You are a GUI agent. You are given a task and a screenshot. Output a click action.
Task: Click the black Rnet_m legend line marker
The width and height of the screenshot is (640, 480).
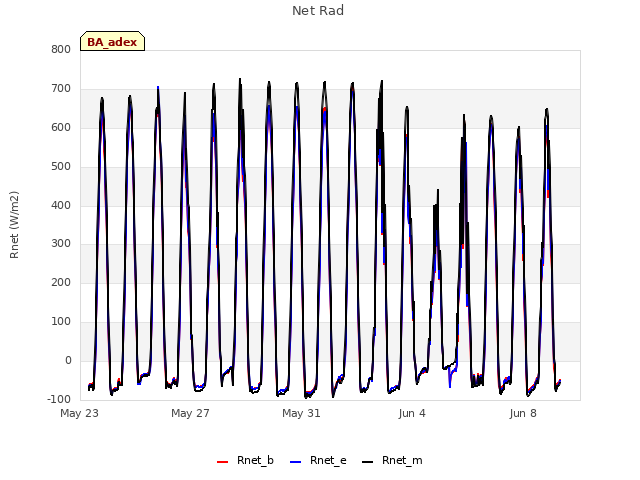[368, 462]
